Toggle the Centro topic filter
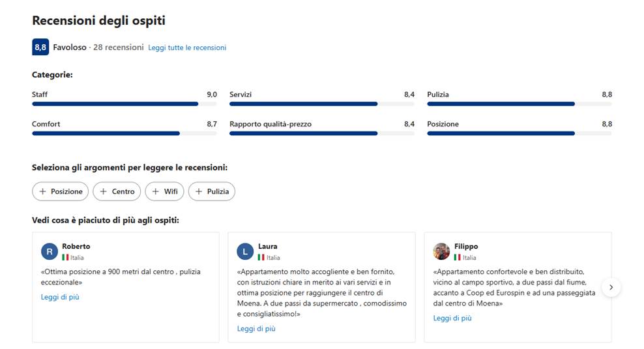Image resolution: width=644 pixels, height=349 pixels. pos(117,191)
